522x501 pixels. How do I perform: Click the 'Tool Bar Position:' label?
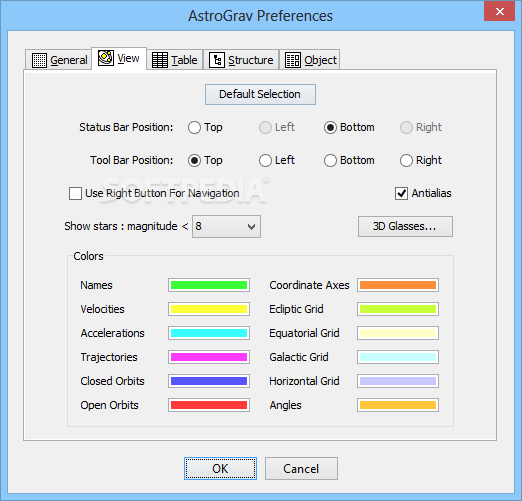click(132, 160)
